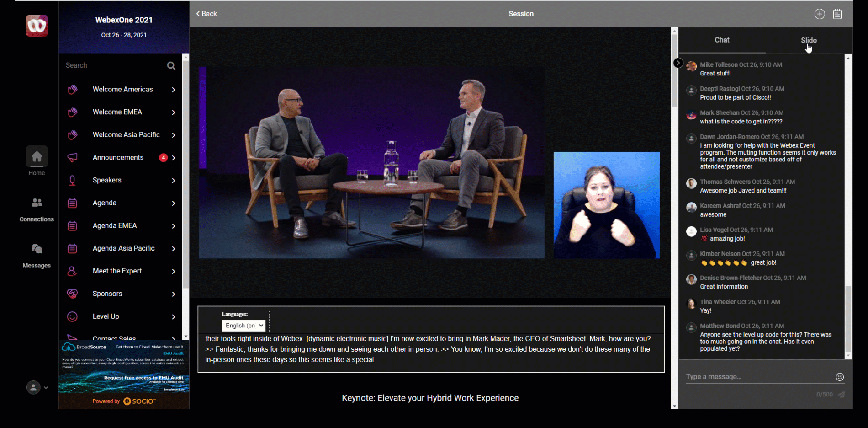
Task: Click Dawn Jordan-Romero's name in chat
Action: [730, 137]
